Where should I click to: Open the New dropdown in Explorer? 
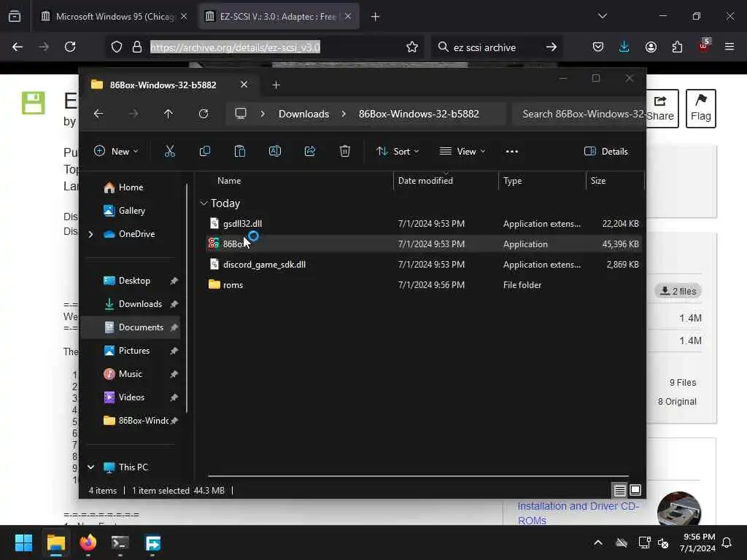[116, 152]
